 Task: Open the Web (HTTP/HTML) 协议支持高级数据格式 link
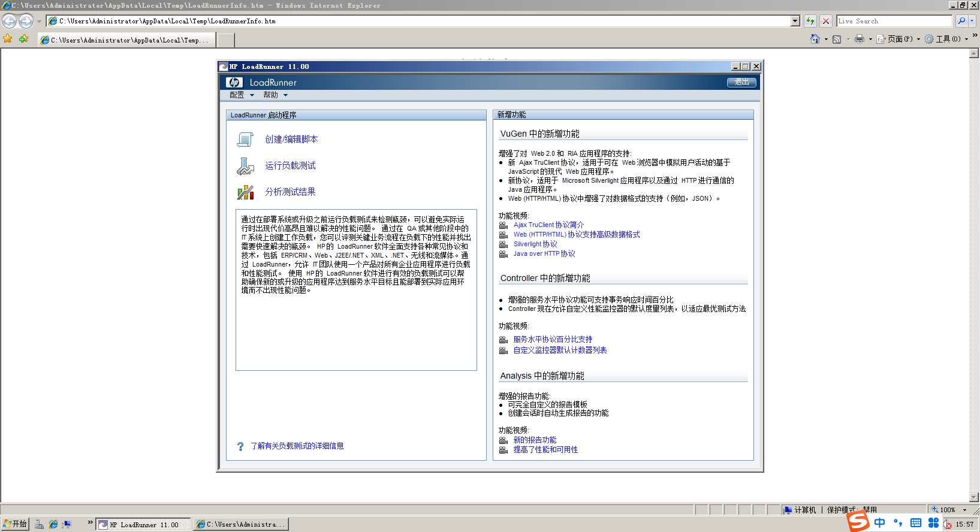pos(577,235)
